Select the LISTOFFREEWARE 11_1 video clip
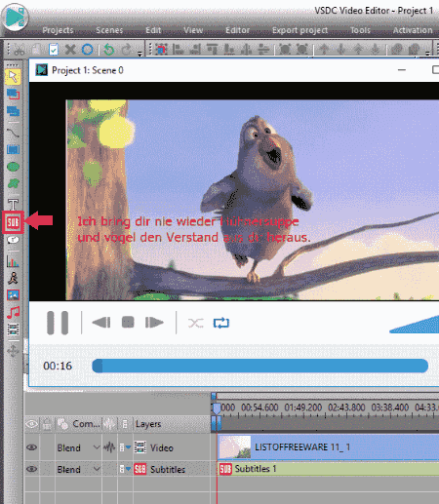The image size is (439, 504). [x=329, y=447]
